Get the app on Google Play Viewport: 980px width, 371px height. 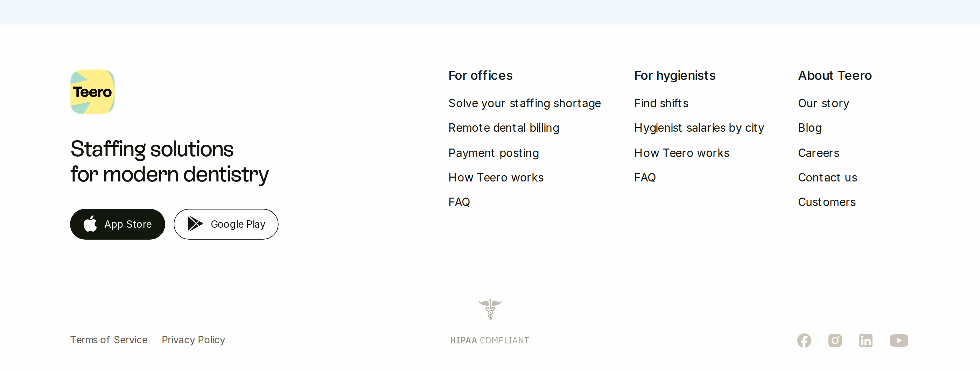226,224
